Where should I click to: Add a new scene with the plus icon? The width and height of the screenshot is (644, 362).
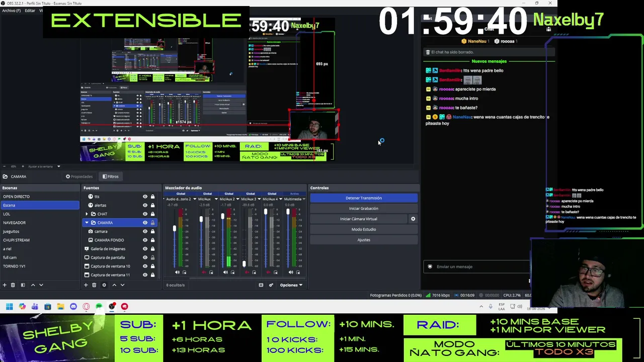coord(5,285)
